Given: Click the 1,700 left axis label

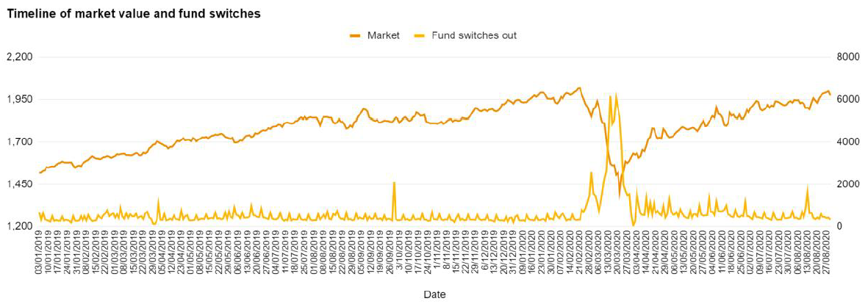Looking at the screenshot, I should pos(18,142).
